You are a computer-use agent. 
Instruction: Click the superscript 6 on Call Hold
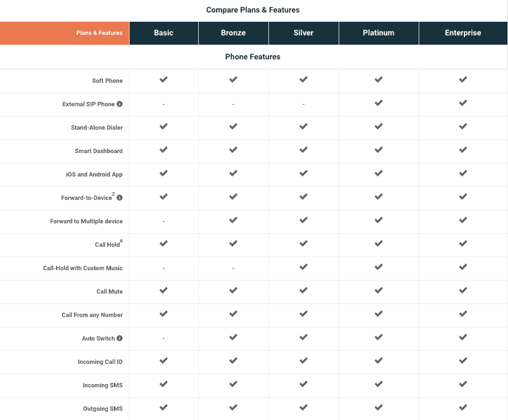(x=120, y=240)
